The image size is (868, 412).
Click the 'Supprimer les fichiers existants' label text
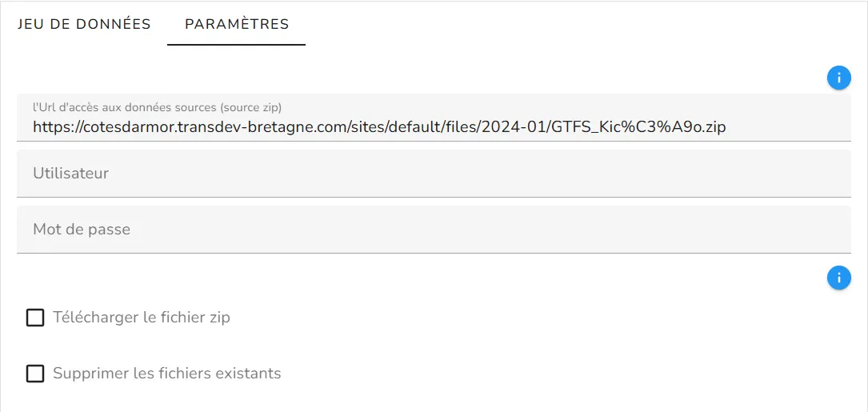tap(167, 374)
